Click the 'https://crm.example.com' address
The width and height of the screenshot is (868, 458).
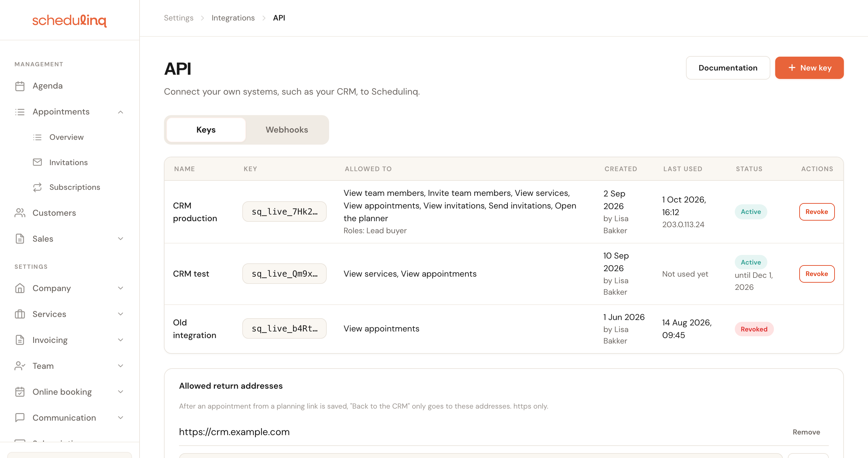(234, 432)
